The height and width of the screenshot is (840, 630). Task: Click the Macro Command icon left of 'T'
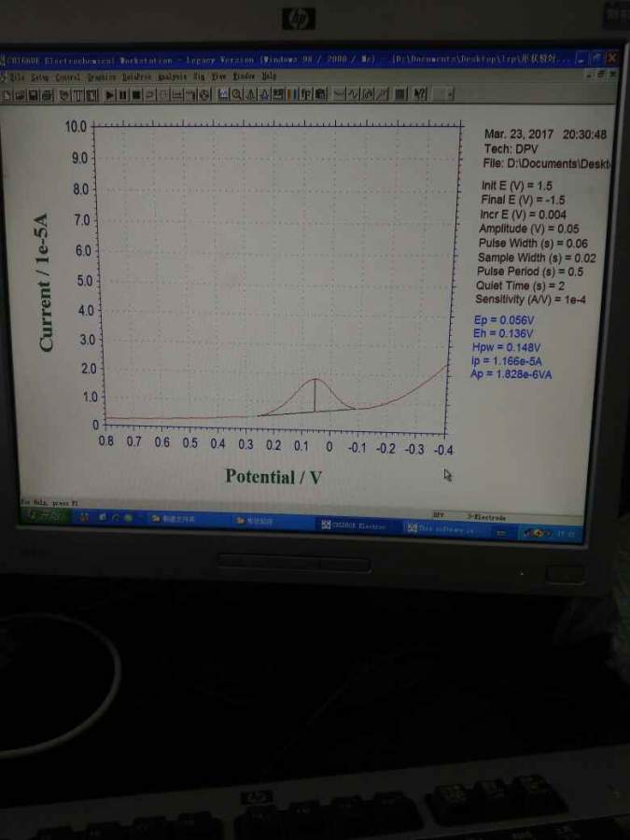pos(64,95)
